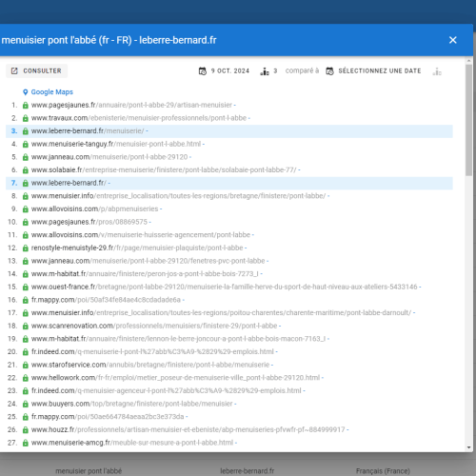Open result 13 janneau fenetres-pvc link
The height and width of the screenshot is (476, 476).
(x=148, y=261)
